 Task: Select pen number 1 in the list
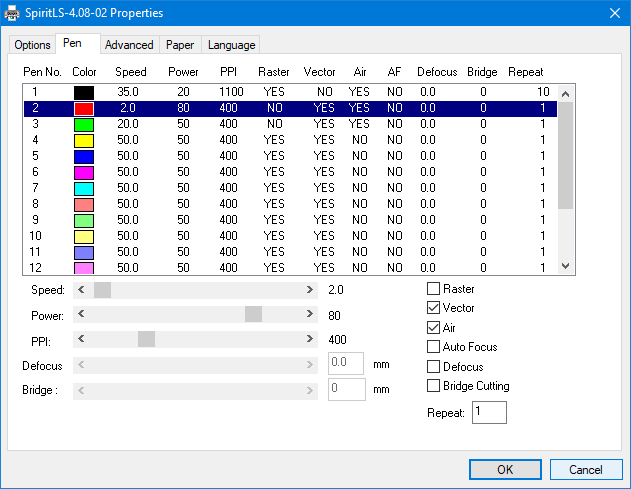click(x=290, y=92)
